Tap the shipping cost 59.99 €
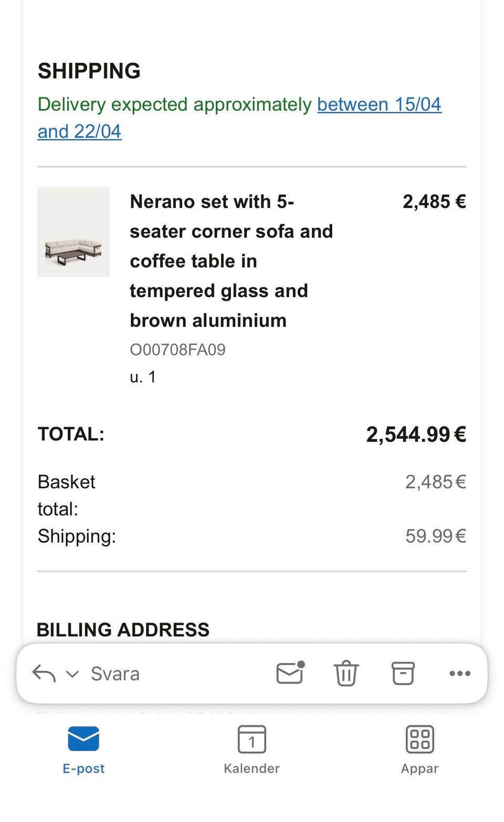Image resolution: width=504 pixels, height=822 pixels. [x=435, y=536]
